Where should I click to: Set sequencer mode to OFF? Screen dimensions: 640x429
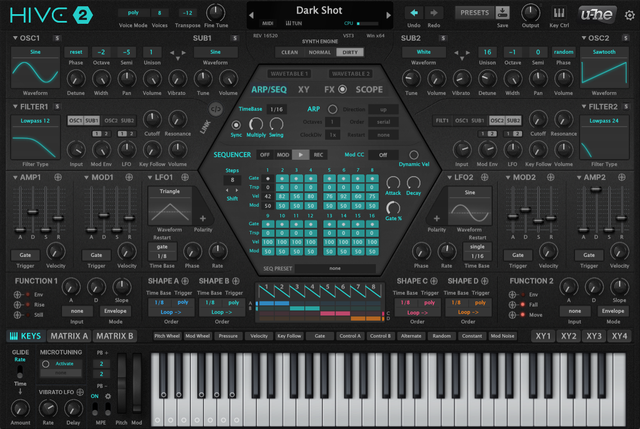[265, 155]
